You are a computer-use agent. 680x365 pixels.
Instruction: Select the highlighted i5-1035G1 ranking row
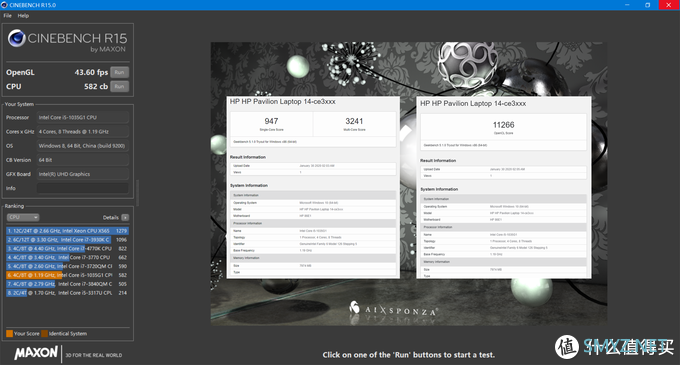67,275
